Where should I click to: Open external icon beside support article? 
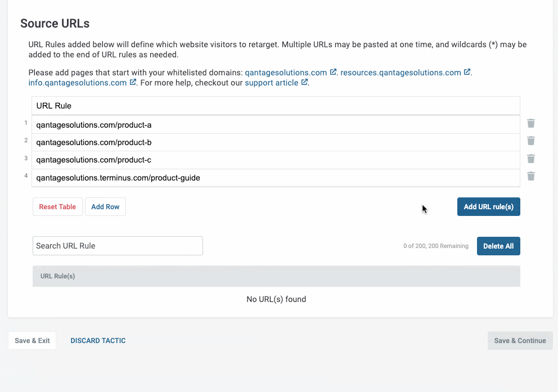click(x=304, y=82)
